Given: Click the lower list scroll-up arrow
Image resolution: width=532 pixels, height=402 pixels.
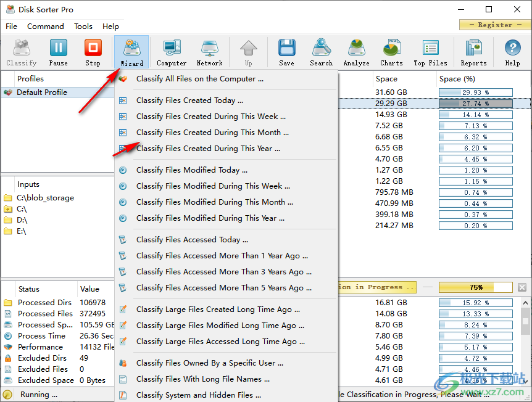Looking at the screenshot, I should point(526,303).
